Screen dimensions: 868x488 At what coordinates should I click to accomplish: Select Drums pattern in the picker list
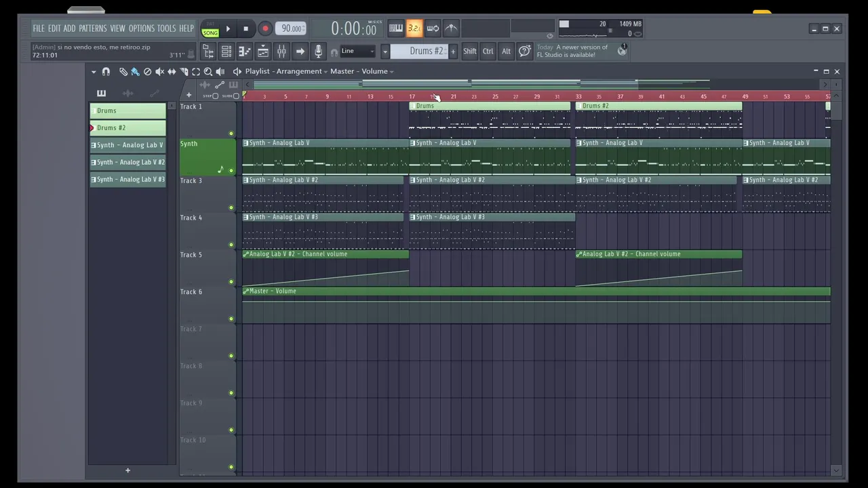(x=127, y=110)
